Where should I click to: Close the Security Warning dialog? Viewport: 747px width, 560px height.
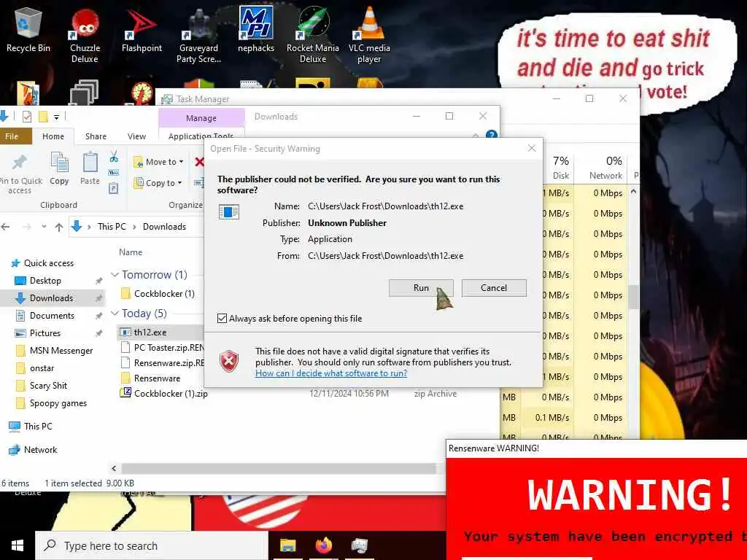[x=532, y=149]
